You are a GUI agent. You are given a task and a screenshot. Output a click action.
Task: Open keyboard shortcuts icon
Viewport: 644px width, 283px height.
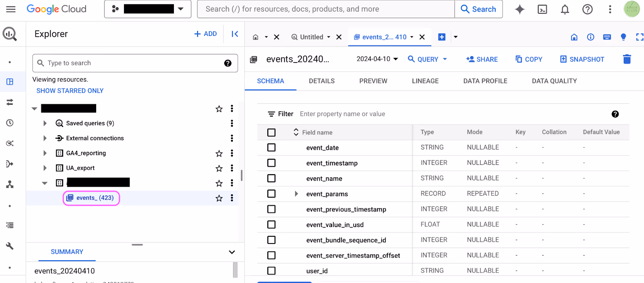pyautogui.click(x=607, y=37)
